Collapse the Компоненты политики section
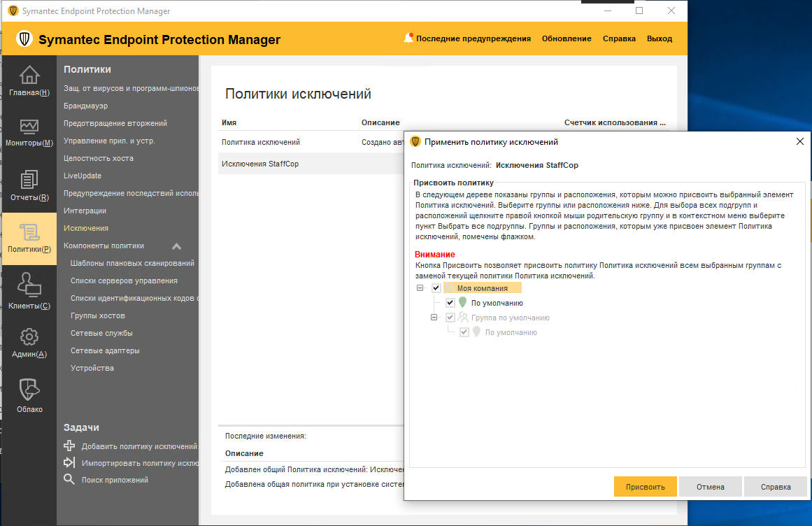The width and height of the screenshot is (812, 526). point(176,246)
